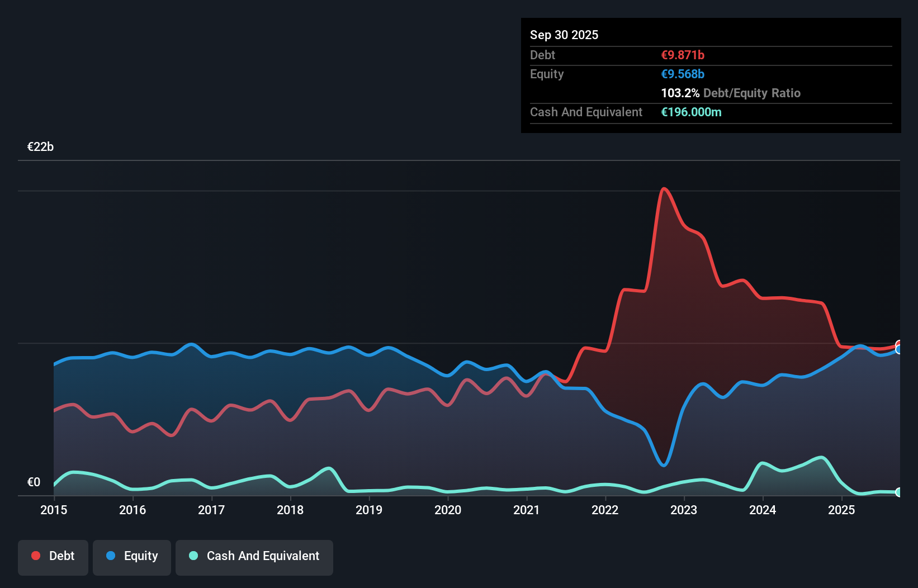Click the teal Cash And Equivalent legend dot
Image resolution: width=918 pixels, height=588 pixels.
(192, 556)
